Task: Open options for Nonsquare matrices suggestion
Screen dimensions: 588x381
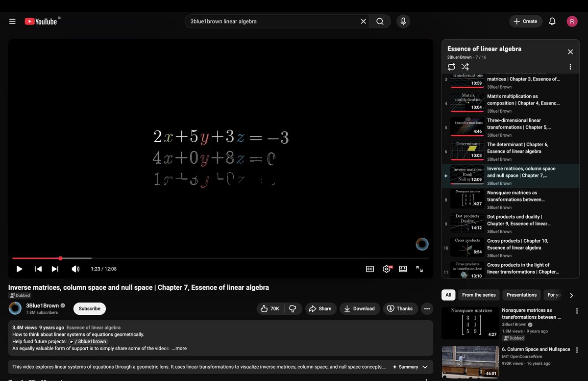Action: pos(577,311)
